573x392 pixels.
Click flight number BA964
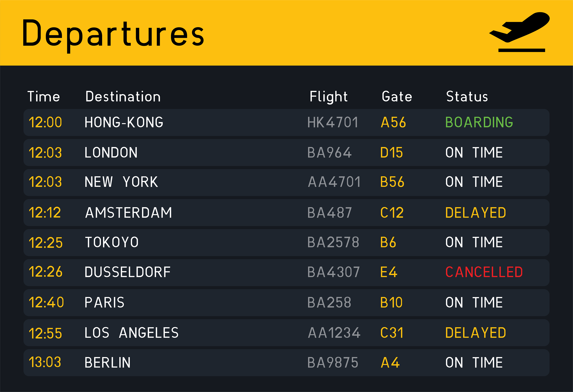329,153
